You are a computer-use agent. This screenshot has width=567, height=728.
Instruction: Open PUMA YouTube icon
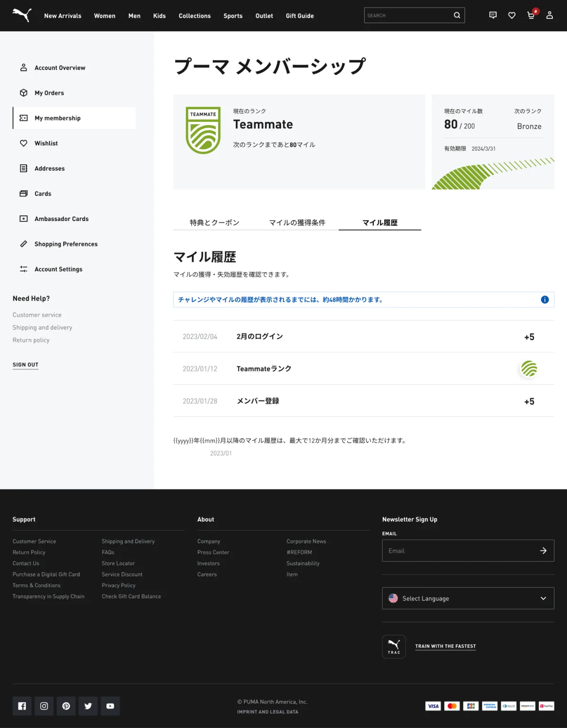[110, 706]
